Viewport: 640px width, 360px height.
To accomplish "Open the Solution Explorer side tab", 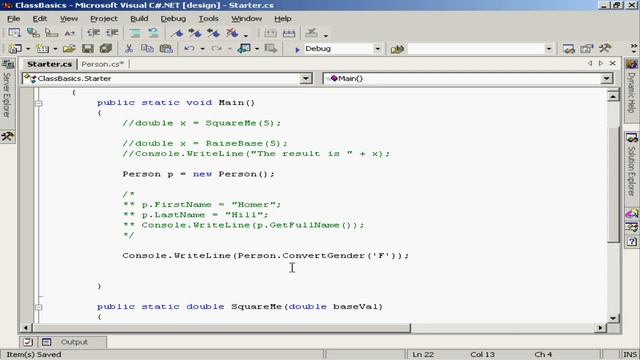I will point(631,165).
